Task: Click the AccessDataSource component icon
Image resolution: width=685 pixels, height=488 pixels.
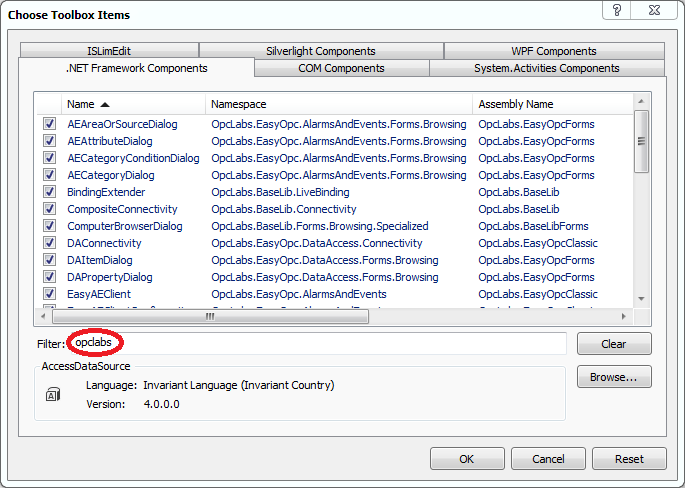Action: (53, 395)
